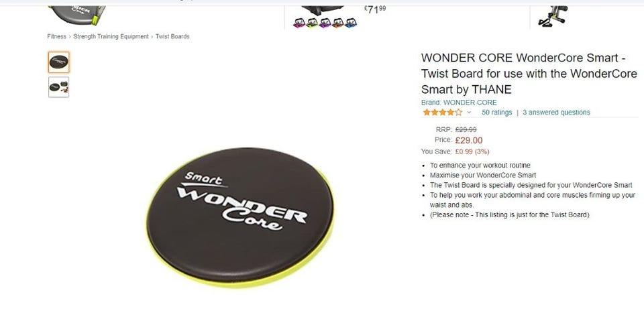Click the pink color variant swatch
Screen dimensions: 644x317
click(x=299, y=23)
